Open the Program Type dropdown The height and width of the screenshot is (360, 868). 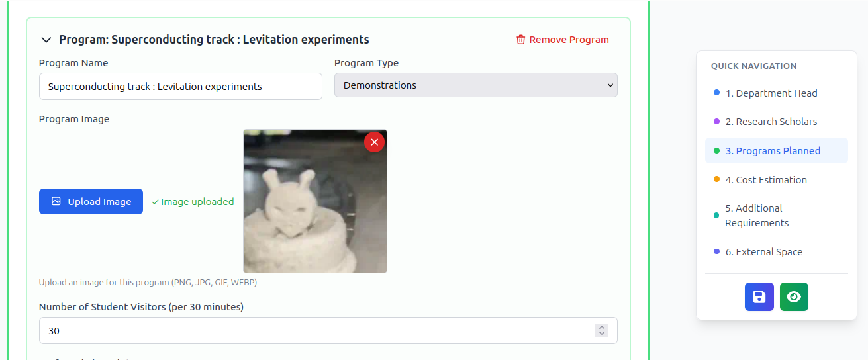tap(475, 85)
